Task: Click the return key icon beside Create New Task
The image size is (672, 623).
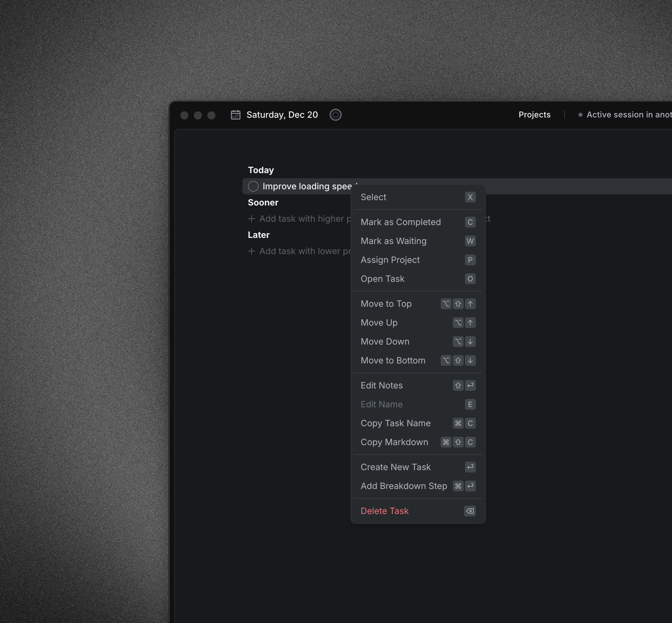Action: click(470, 467)
